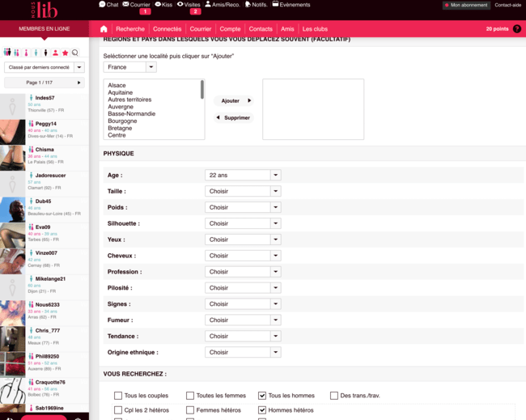Click the regions list scrollbar
526x420 pixels.
point(202,90)
